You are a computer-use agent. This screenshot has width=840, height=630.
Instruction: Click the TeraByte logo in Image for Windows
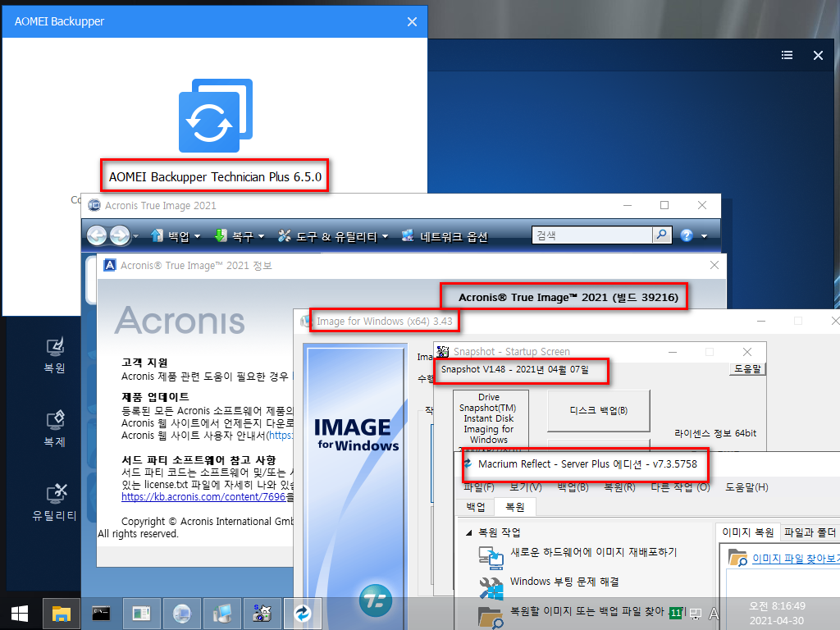pyautogui.click(x=375, y=600)
